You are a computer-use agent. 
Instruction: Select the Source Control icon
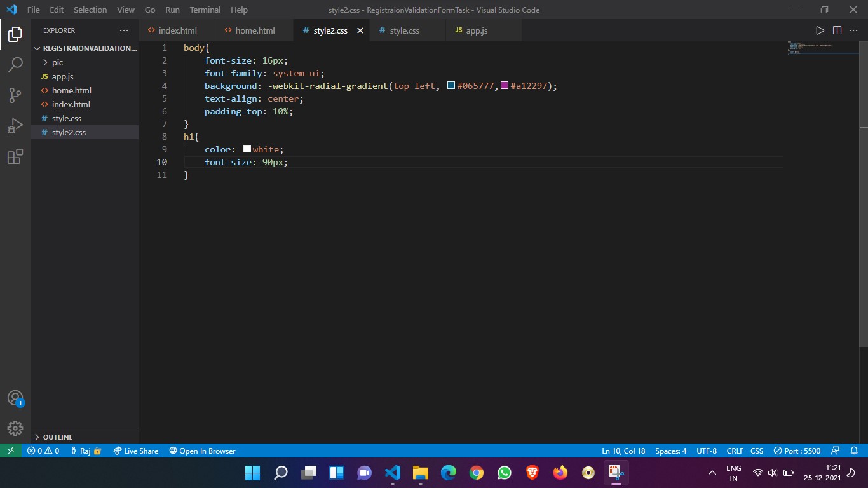coord(15,95)
